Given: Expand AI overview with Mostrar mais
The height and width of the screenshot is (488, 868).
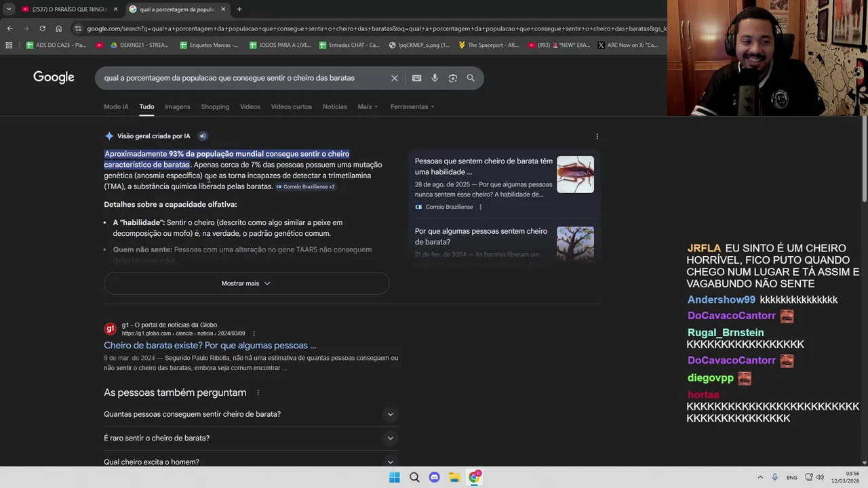Looking at the screenshot, I should tap(246, 283).
